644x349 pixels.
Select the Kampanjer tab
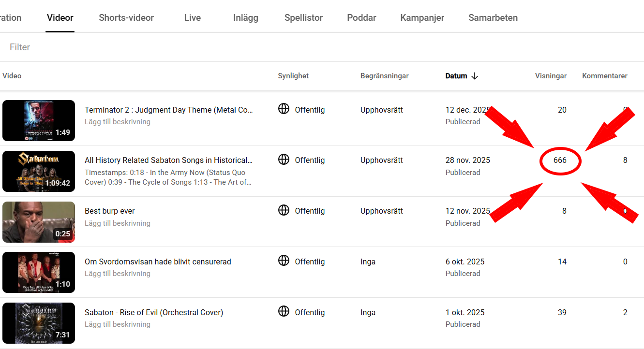(422, 18)
